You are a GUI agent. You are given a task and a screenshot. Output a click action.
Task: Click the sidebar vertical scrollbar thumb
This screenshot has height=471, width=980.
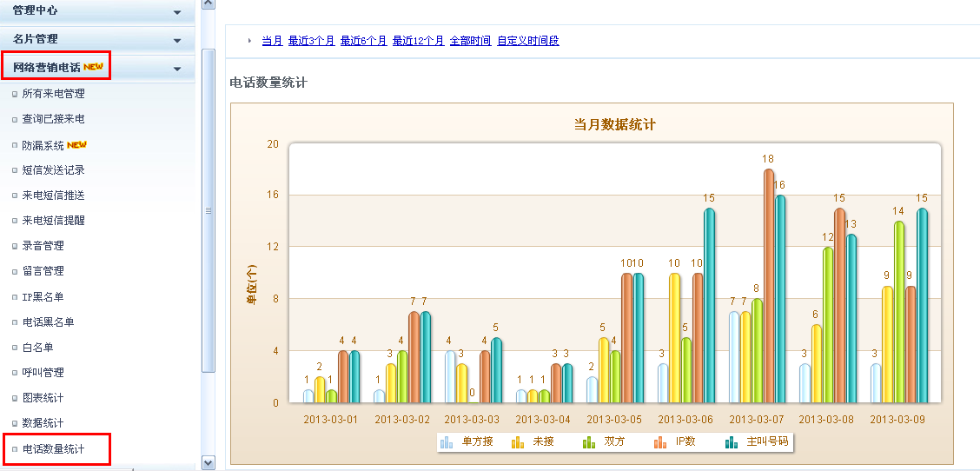[208, 210]
